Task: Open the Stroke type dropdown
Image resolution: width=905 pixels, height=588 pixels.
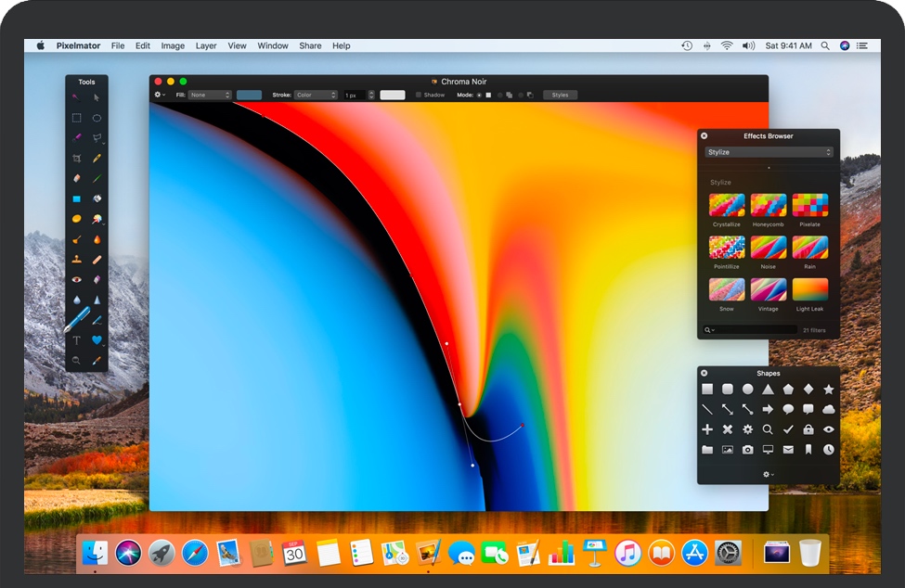Action: pyautogui.click(x=316, y=95)
